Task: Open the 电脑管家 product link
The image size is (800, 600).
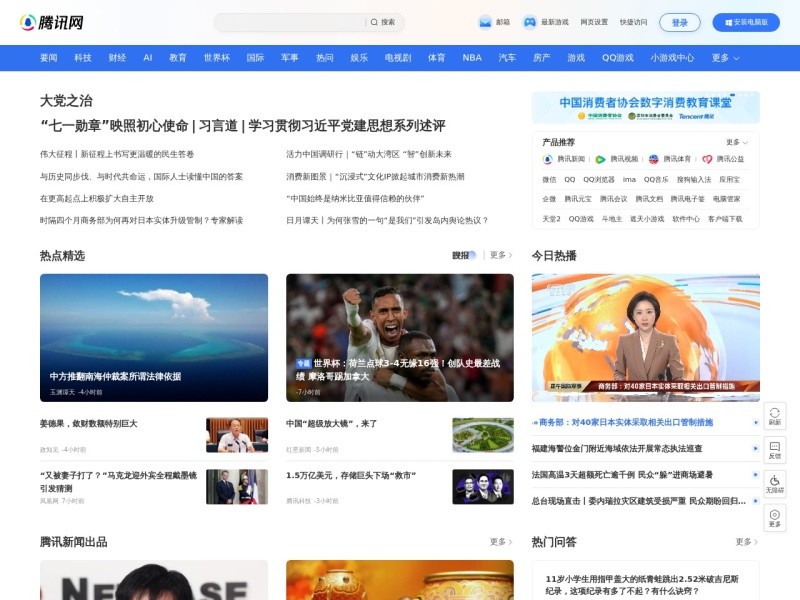Action: click(727, 199)
